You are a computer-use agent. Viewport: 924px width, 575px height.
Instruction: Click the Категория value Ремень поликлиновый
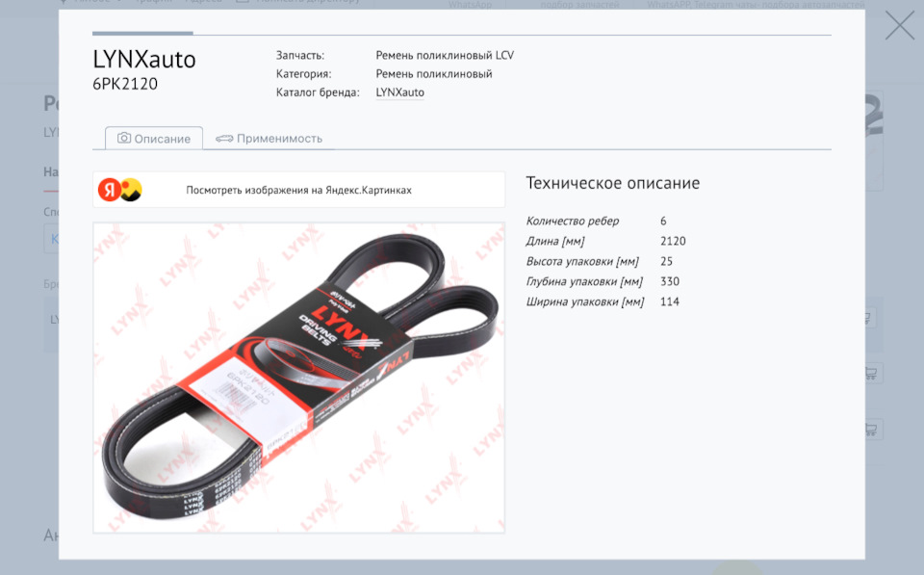pos(434,74)
